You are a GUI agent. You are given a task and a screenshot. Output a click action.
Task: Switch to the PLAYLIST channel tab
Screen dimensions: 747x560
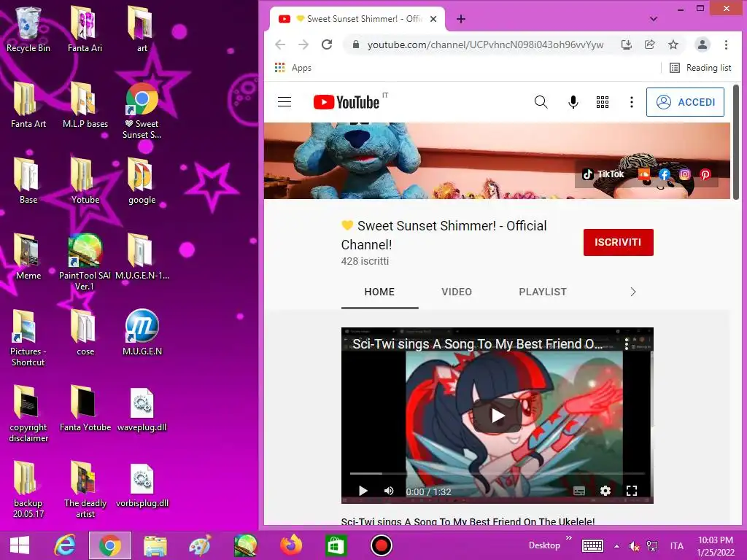pos(543,292)
